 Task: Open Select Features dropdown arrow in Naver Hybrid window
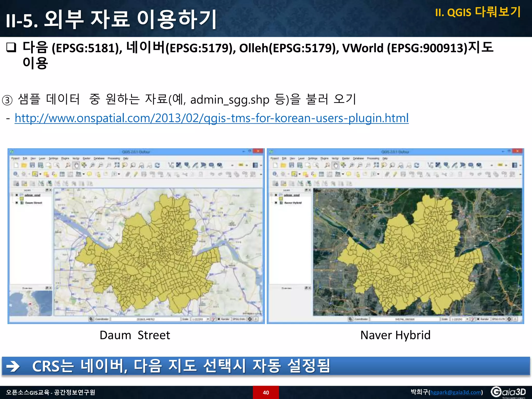[x=300, y=174]
